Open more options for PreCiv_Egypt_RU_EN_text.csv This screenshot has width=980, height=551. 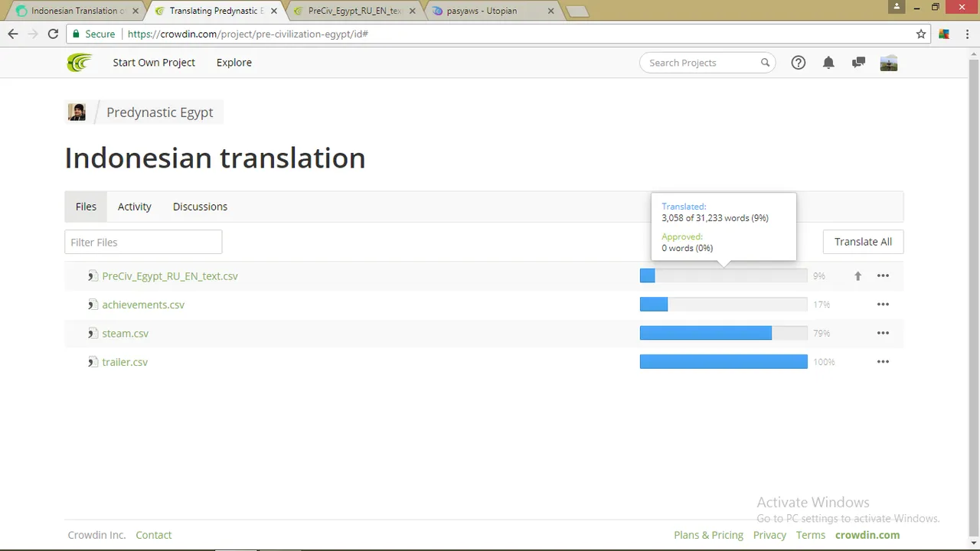click(x=883, y=275)
